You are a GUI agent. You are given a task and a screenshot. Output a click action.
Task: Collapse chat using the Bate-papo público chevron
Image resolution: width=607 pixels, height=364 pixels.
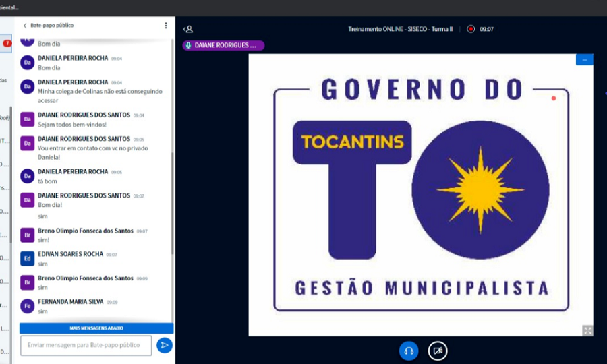pos(25,26)
